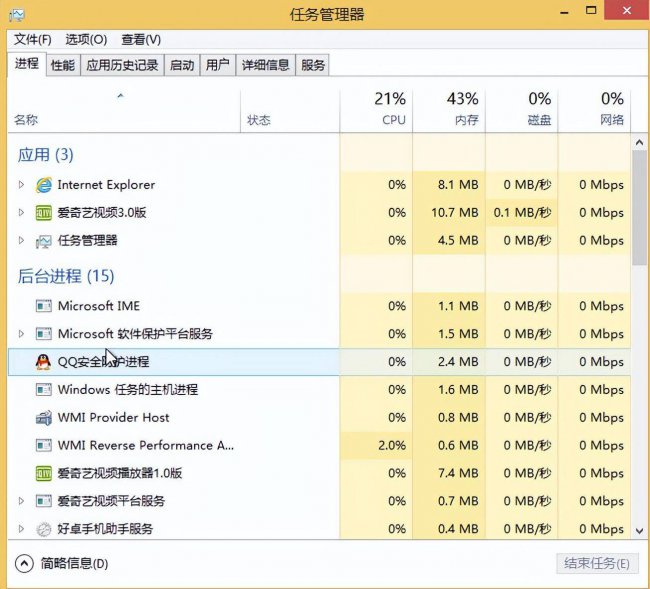Maximize the 任务管理器 window
The image size is (650, 589).
tap(591, 10)
